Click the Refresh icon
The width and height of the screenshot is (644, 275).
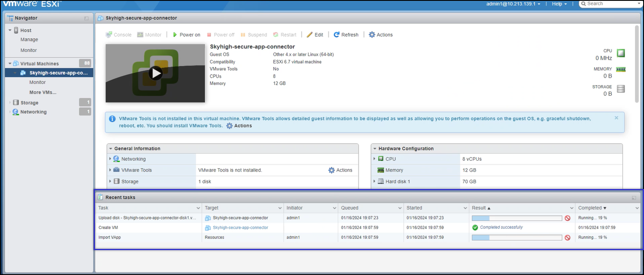[x=337, y=35]
